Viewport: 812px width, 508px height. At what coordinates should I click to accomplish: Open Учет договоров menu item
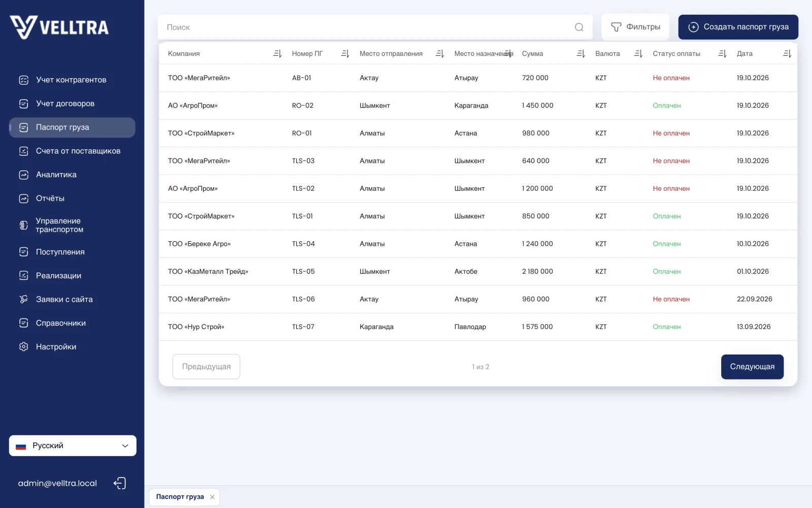coord(72,104)
